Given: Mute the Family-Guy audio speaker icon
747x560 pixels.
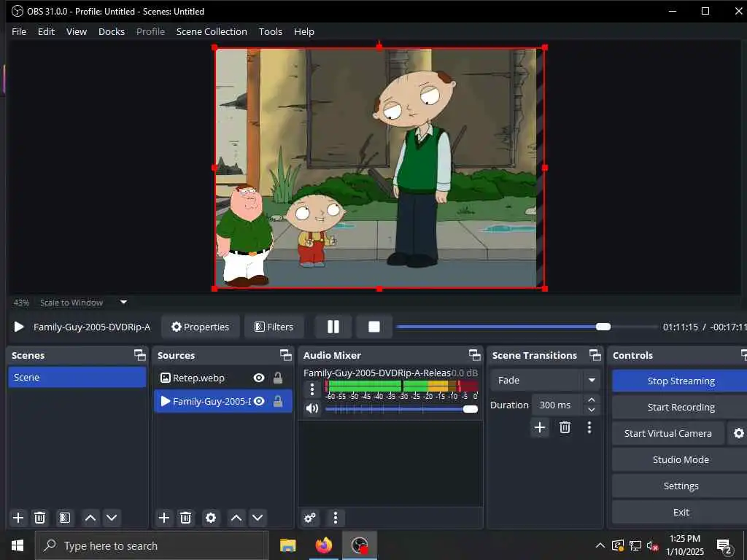Looking at the screenshot, I should click(312, 408).
